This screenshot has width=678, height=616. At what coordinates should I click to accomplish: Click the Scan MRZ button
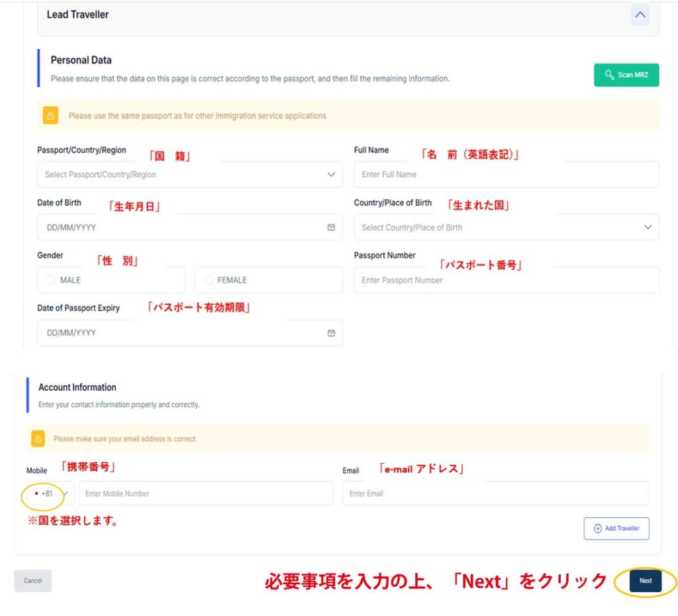626,76
